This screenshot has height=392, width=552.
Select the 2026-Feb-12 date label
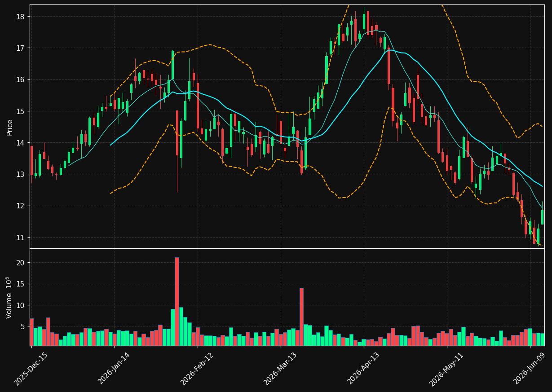197,369
